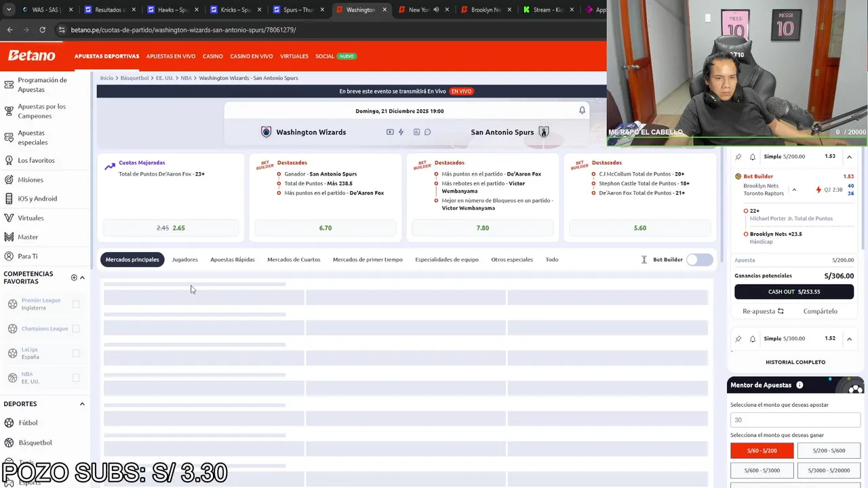Image resolution: width=868 pixels, height=488 pixels.
Task: Click the San Antonio Spurs team crest
Action: click(543, 132)
